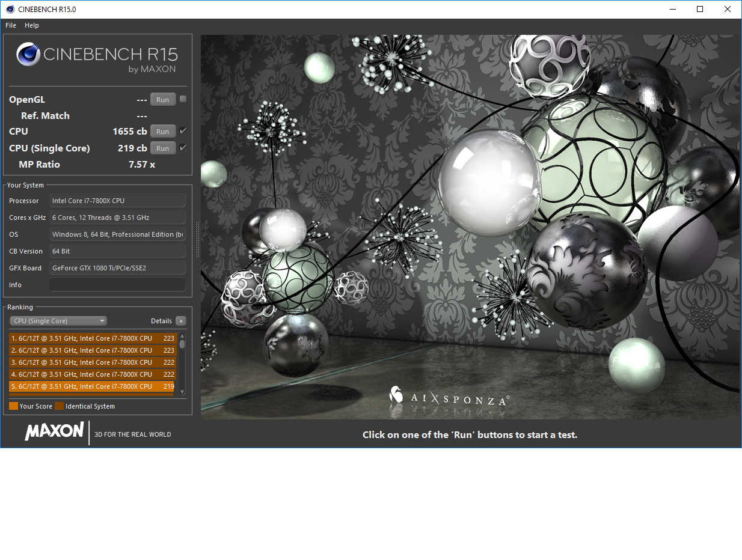Click the MAXON logo at bottom left

54,431
